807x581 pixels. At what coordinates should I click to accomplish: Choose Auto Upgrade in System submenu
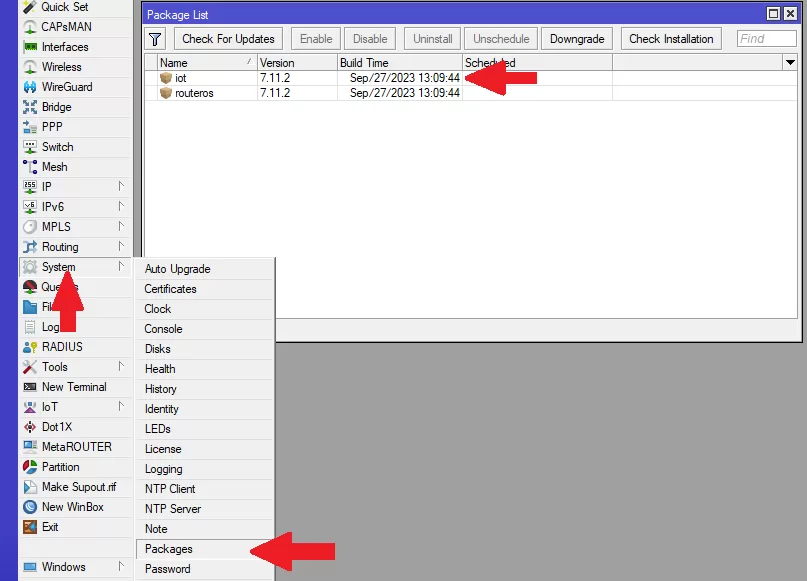pyautogui.click(x=204, y=269)
